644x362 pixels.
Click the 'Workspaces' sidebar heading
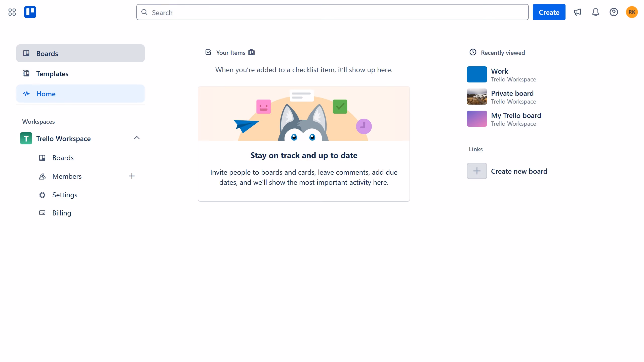tap(38, 121)
